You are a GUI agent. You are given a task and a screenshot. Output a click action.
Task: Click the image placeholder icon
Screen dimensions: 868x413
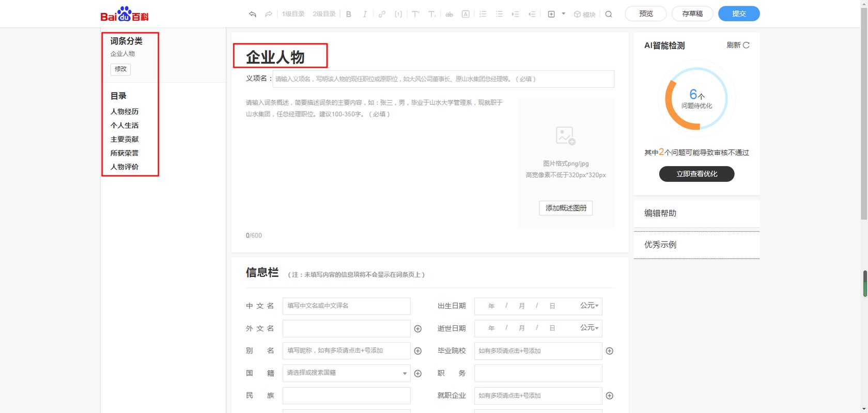pyautogui.click(x=566, y=136)
